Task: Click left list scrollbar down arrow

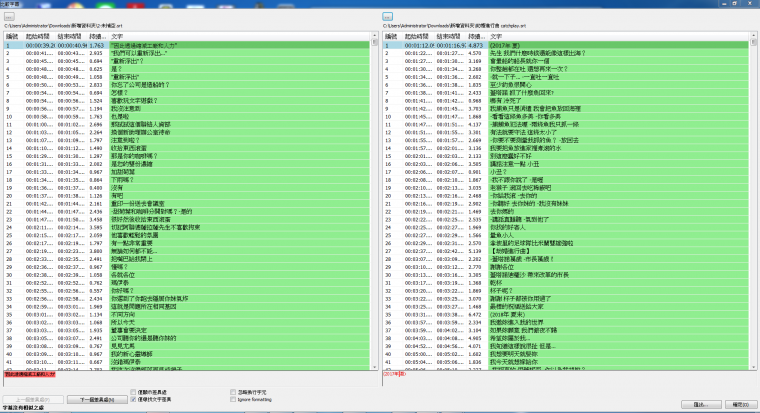Action: click(374, 367)
